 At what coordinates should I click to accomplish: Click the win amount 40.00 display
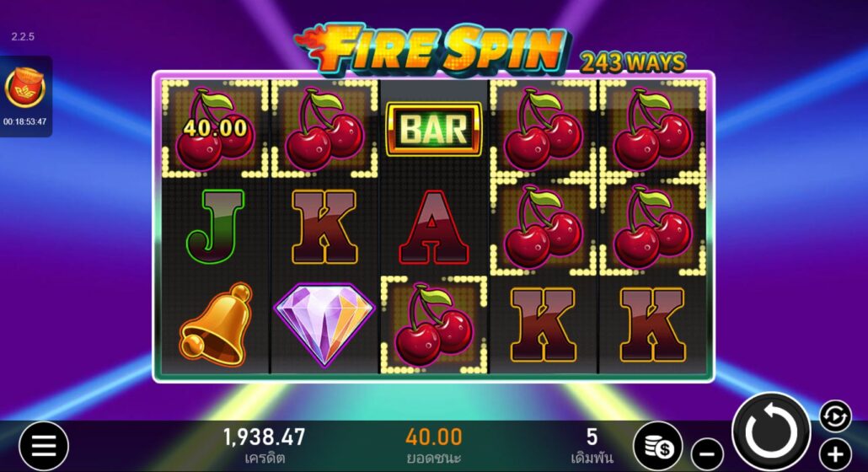(x=433, y=437)
